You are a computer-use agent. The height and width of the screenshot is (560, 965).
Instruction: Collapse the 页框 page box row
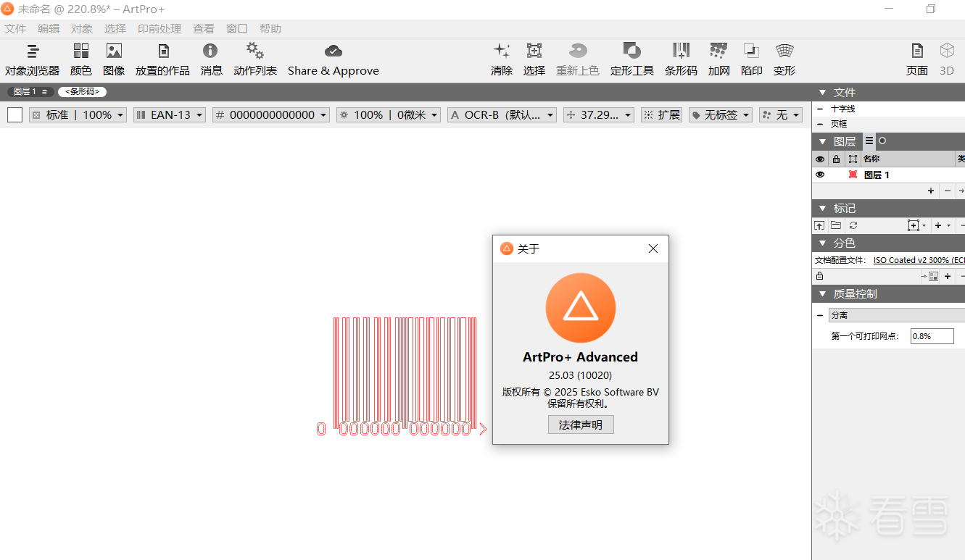point(819,124)
